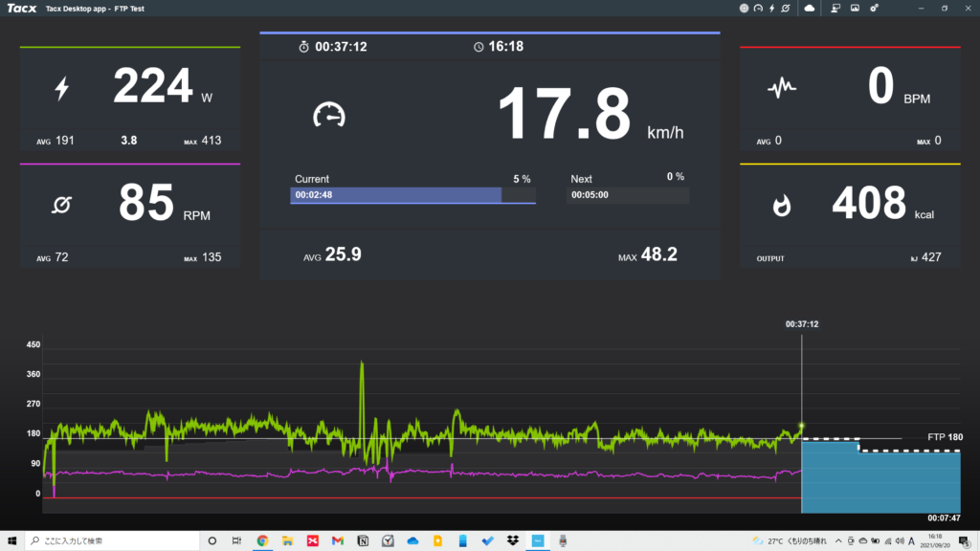Click the Windows search box
Screen dimensions: 980x551
(110, 540)
